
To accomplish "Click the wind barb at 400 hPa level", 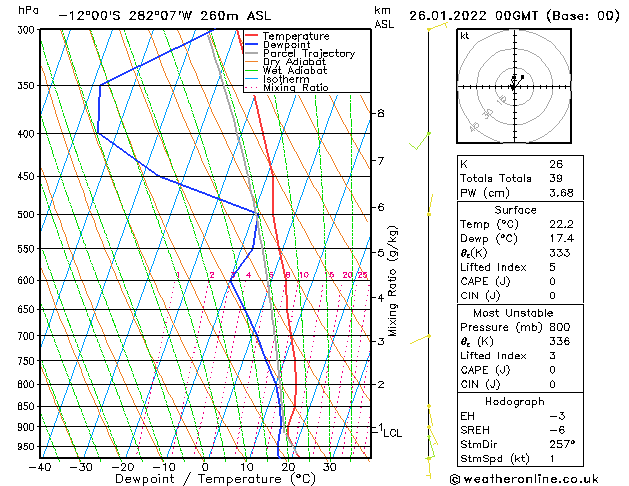I will click(x=420, y=141).
